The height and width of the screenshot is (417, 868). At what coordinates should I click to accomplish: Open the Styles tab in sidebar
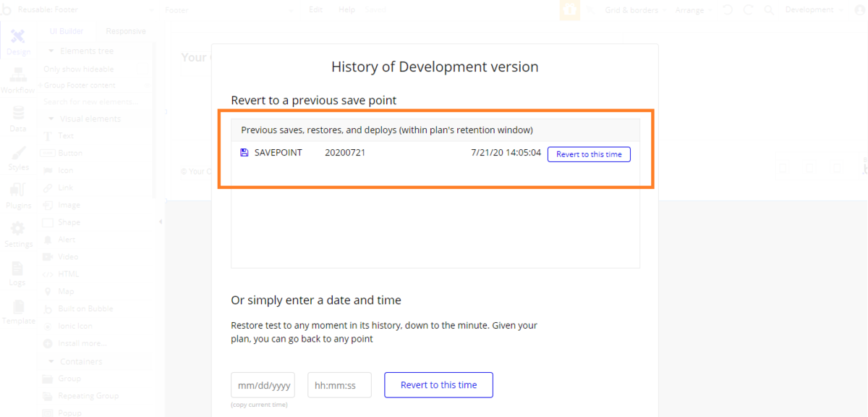click(18, 157)
